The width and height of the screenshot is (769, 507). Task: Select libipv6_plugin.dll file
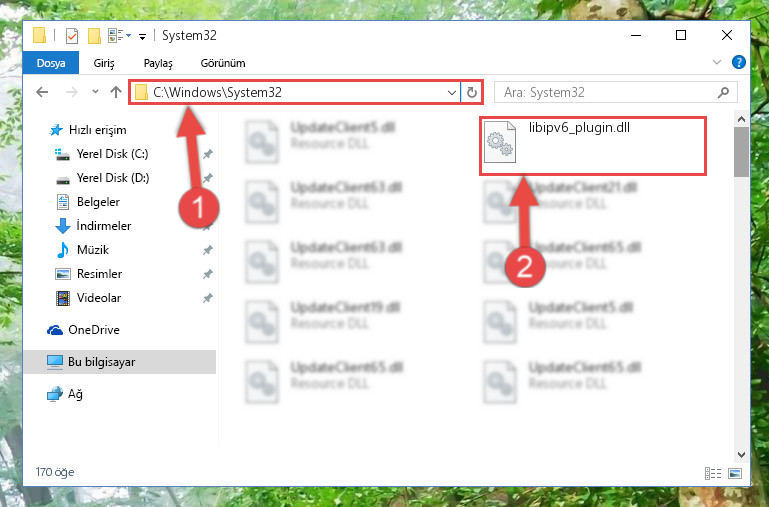click(593, 146)
